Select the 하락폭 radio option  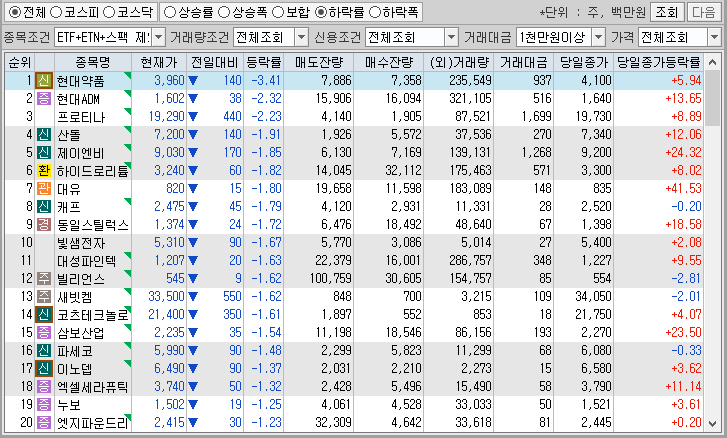click(374, 12)
